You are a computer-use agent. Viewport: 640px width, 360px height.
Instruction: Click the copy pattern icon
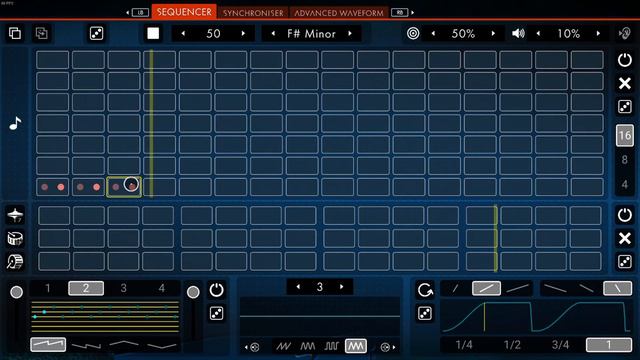(x=15, y=33)
